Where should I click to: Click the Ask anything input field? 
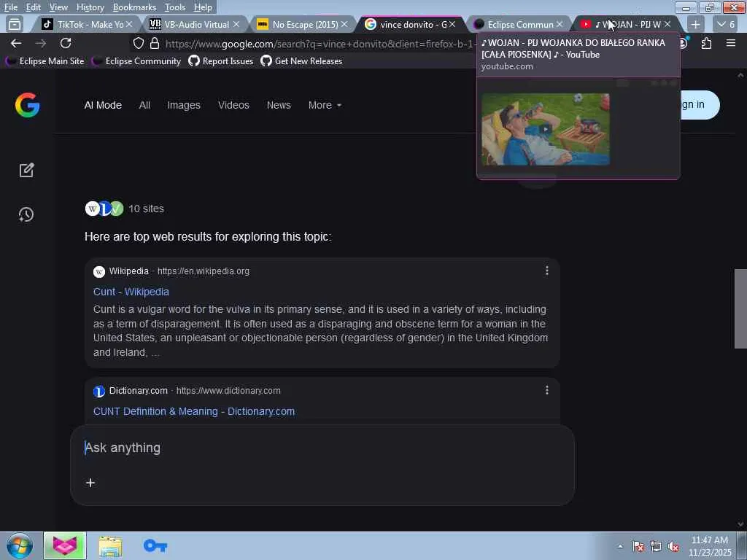(322, 448)
